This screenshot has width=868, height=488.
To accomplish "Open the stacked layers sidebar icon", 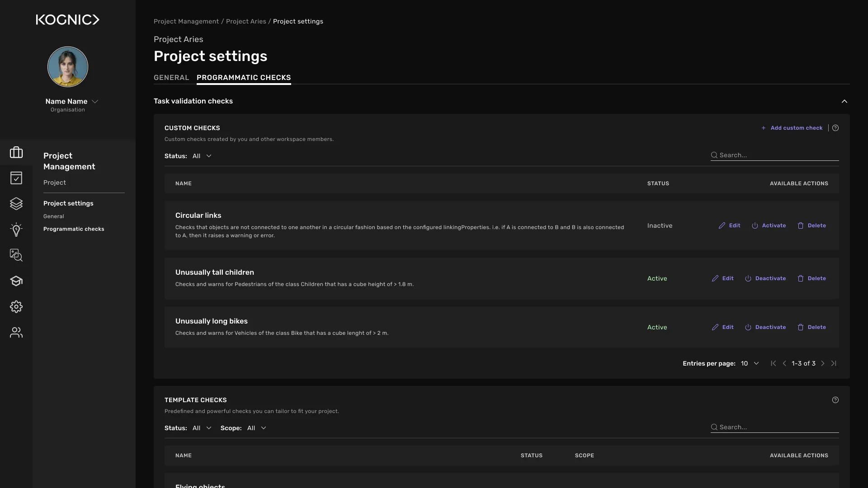I will tap(16, 204).
